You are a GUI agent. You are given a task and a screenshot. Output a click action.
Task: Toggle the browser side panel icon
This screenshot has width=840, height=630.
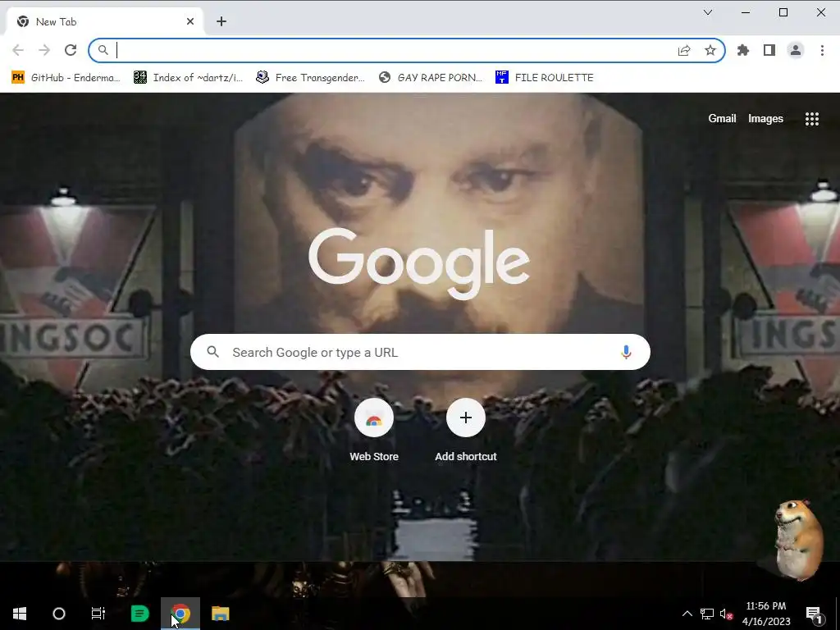[769, 50]
